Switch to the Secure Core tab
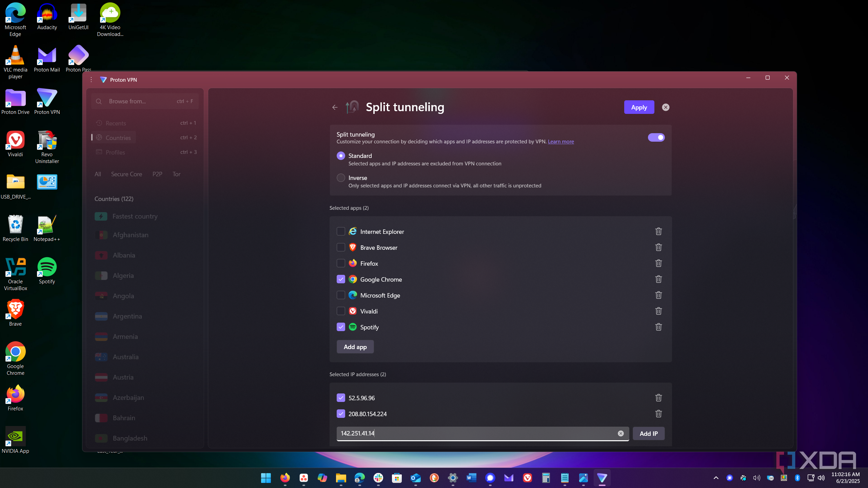 click(126, 174)
